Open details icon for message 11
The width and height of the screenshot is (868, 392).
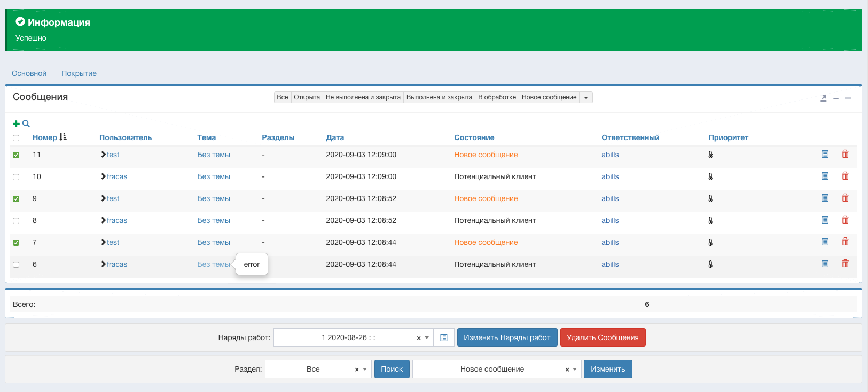[x=825, y=154]
